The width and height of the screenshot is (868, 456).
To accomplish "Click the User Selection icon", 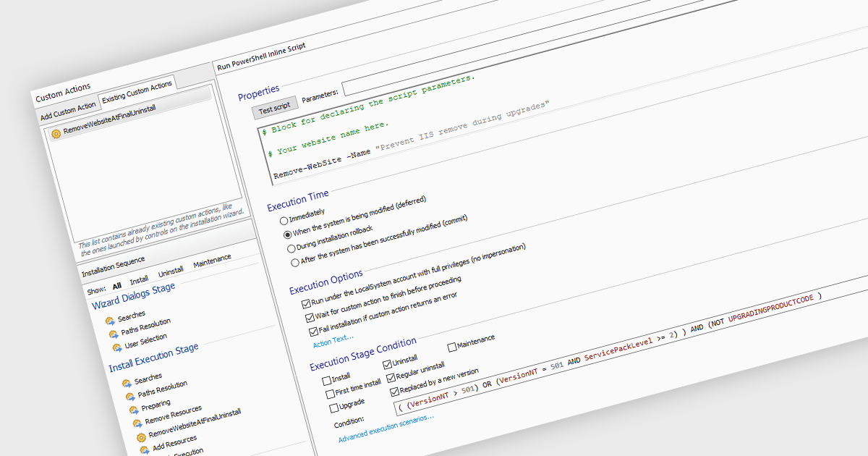I will click(x=116, y=347).
